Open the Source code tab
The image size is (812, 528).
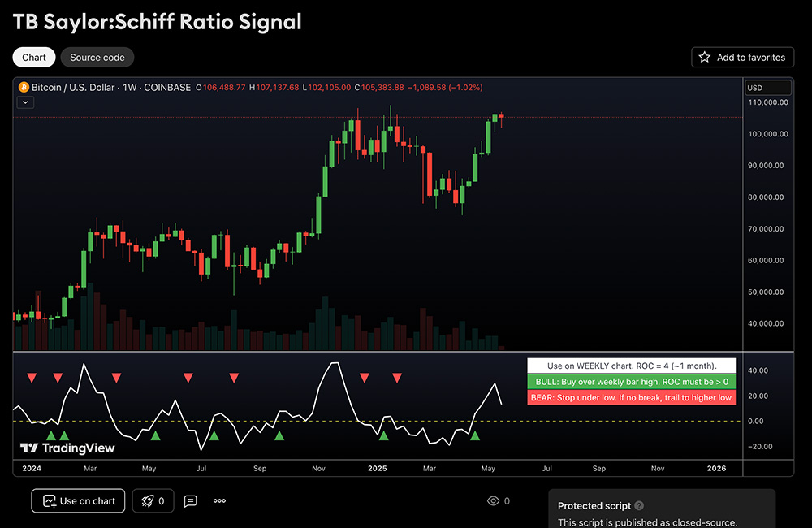point(97,58)
